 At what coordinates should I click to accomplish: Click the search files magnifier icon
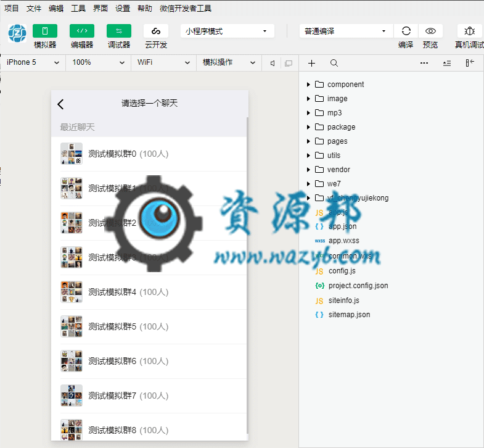pos(334,63)
